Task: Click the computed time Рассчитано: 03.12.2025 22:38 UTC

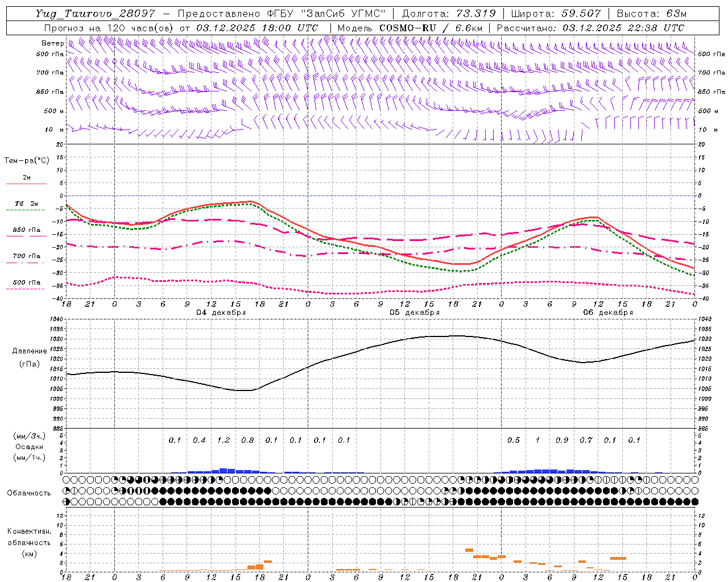Action: point(590,28)
